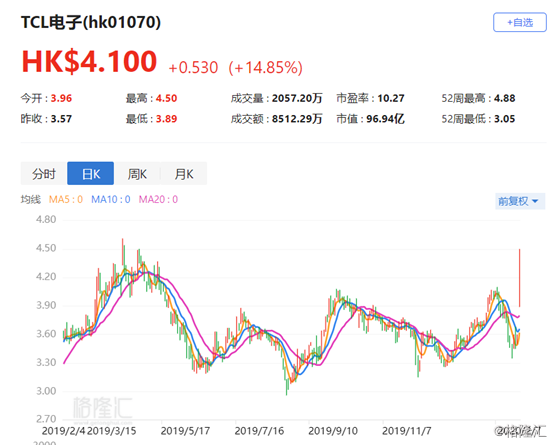Select the 日K chart tab

[x=90, y=174]
